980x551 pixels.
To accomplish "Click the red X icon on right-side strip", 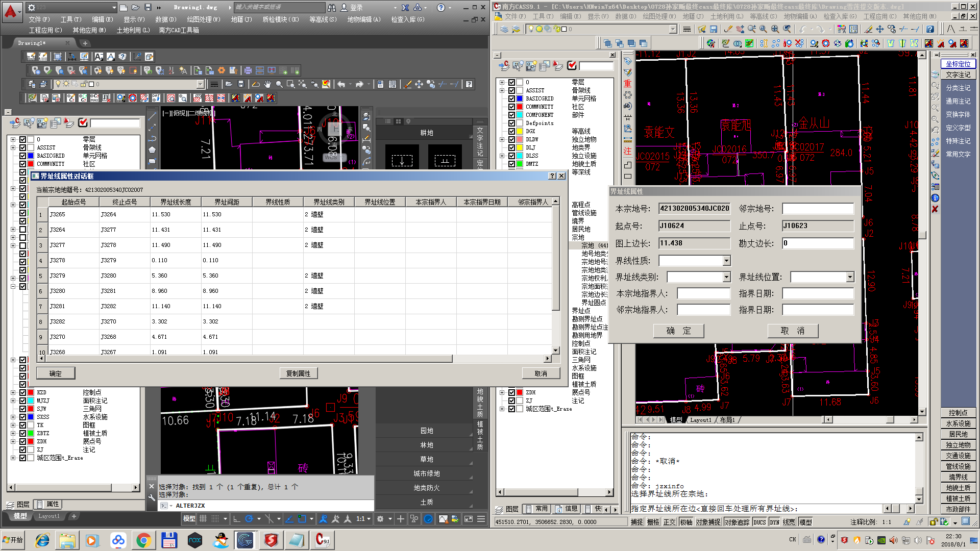I will [x=935, y=209].
